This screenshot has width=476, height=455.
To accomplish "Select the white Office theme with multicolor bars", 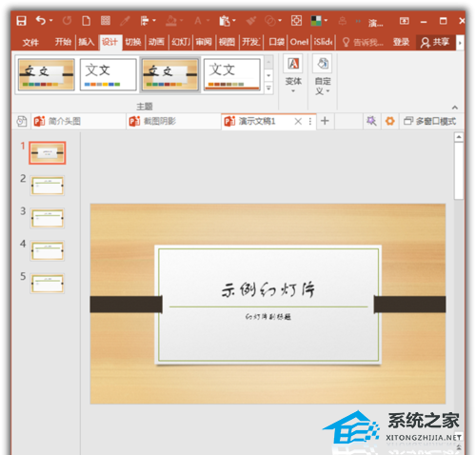I will pyautogui.click(x=109, y=74).
